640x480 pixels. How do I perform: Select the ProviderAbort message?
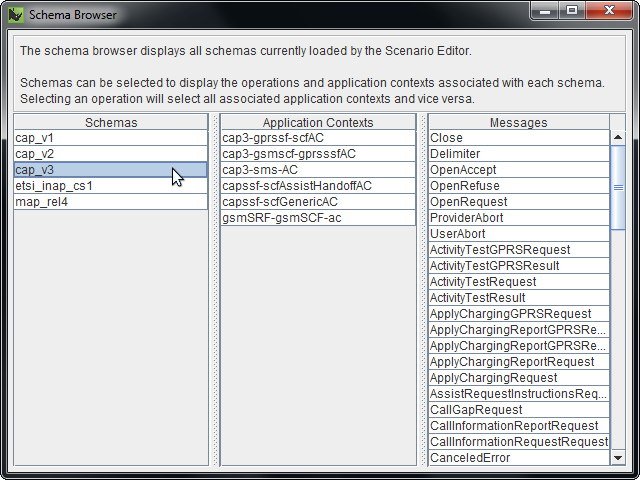(519, 218)
